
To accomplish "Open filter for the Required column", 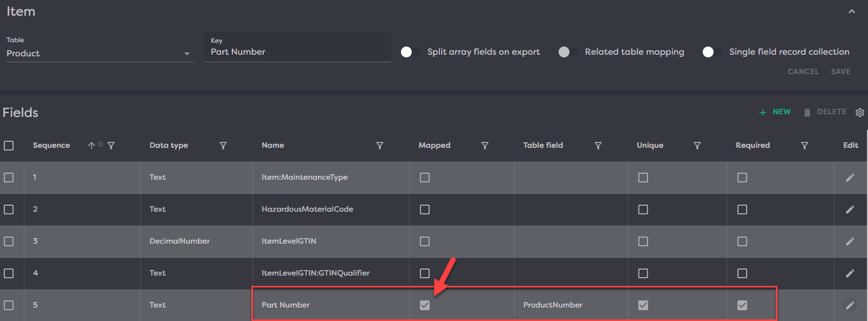I will (x=805, y=146).
